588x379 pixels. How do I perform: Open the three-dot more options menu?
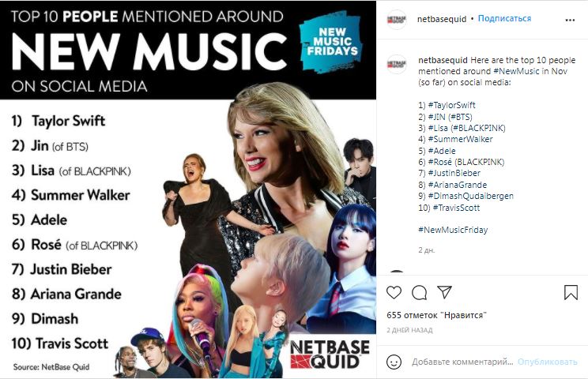tap(570, 20)
